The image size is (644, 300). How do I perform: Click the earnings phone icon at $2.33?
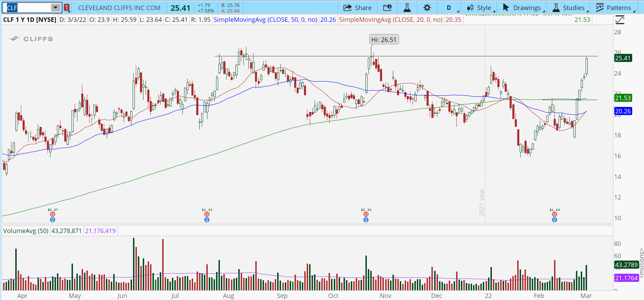366,214
